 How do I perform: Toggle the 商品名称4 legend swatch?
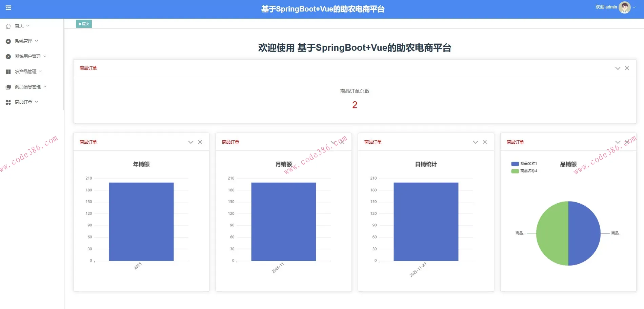[515, 171]
